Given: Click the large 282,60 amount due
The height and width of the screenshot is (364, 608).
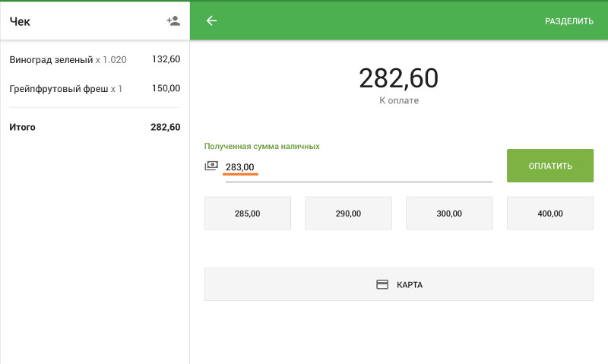Looking at the screenshot, I should click(x=398, y=78).
